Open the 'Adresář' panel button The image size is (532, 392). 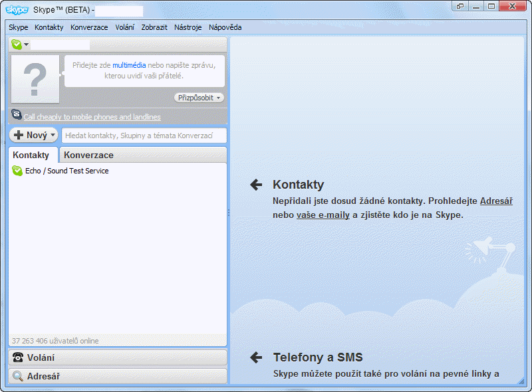(x=118, y=376)
